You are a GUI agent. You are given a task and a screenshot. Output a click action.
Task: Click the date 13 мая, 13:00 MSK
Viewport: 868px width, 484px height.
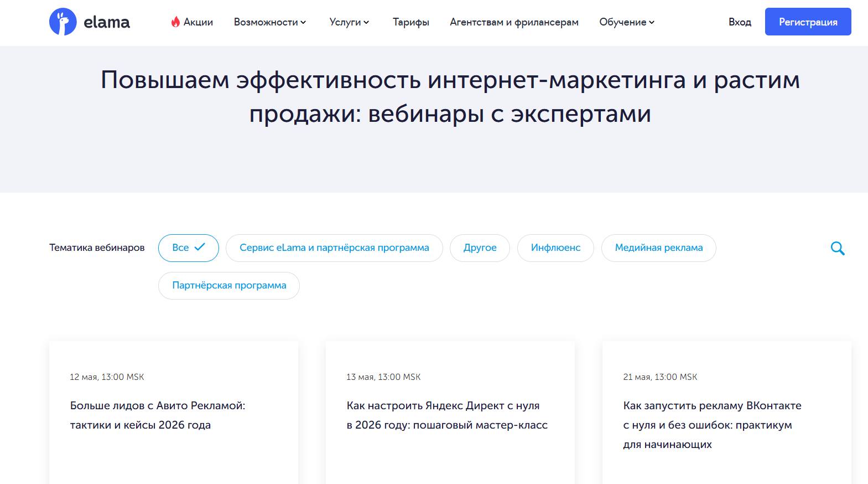[x=383, y=377]
